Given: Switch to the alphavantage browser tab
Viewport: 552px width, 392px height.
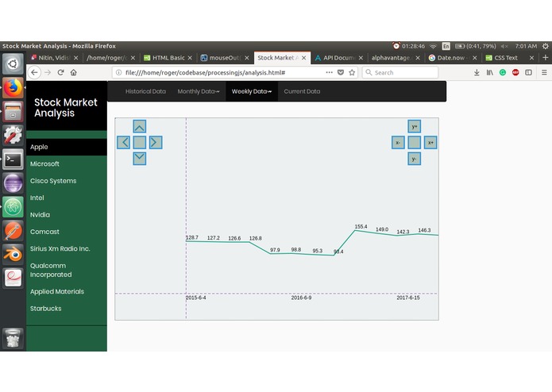Looking at the screenshot, I should point(396,58).
